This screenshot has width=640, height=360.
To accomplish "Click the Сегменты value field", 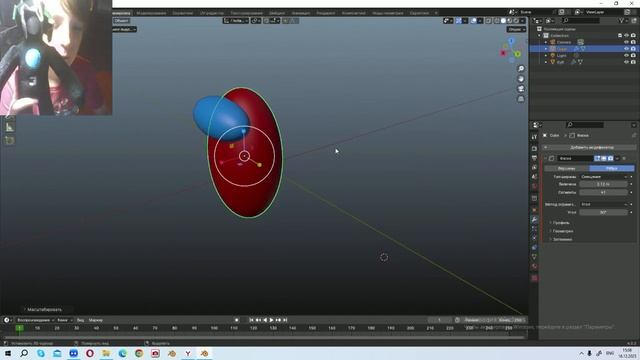I will coord(603,192).
